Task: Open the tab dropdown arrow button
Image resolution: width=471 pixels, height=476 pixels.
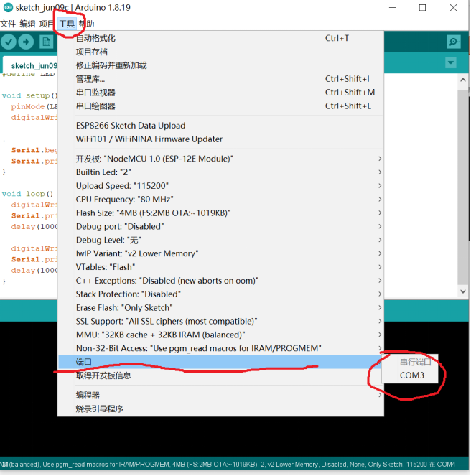Action: (x=451, y=63)
